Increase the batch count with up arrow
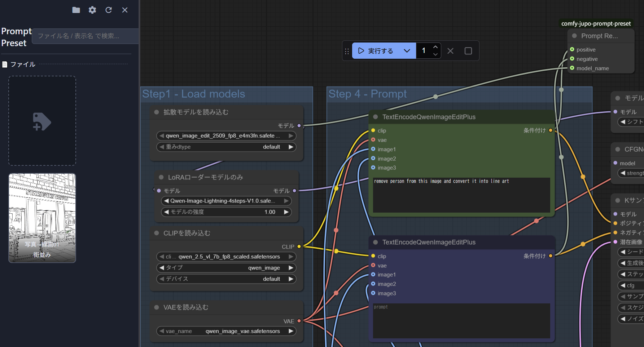This screenshot has width=644, height=347. pos(435,47)
